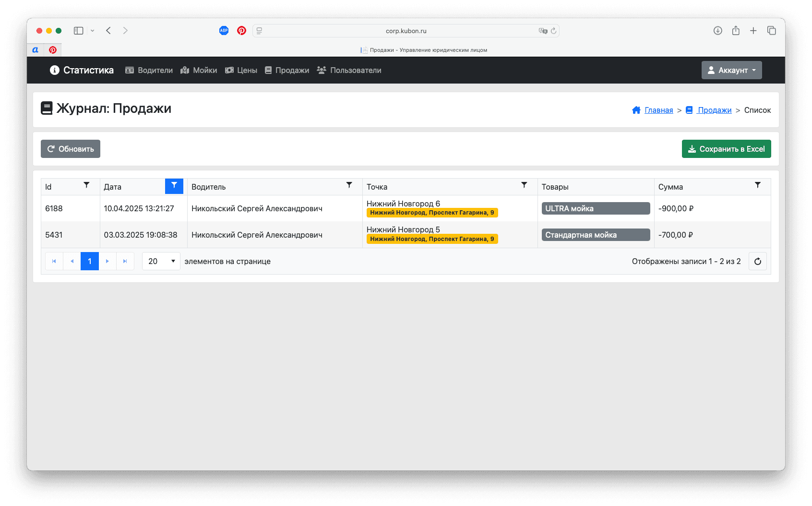Open the Водители menu item
Viewport: 812px width, 506px height.
149,70
